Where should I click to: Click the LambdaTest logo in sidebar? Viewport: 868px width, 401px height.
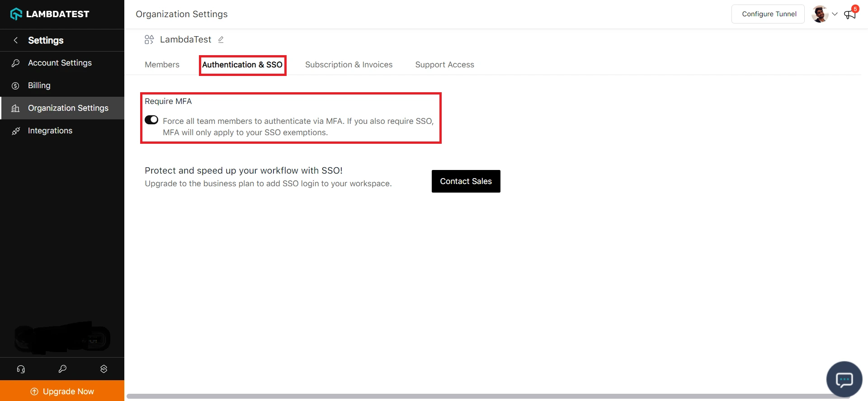[x=50, y=14]
